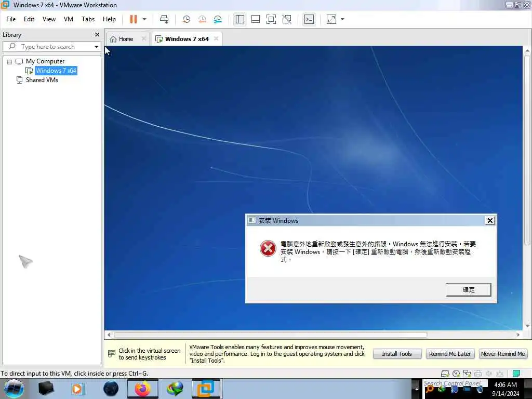Screen dimensions: 532x399
Task: Select Shared VMs in the library
Action: coord(42,80)
